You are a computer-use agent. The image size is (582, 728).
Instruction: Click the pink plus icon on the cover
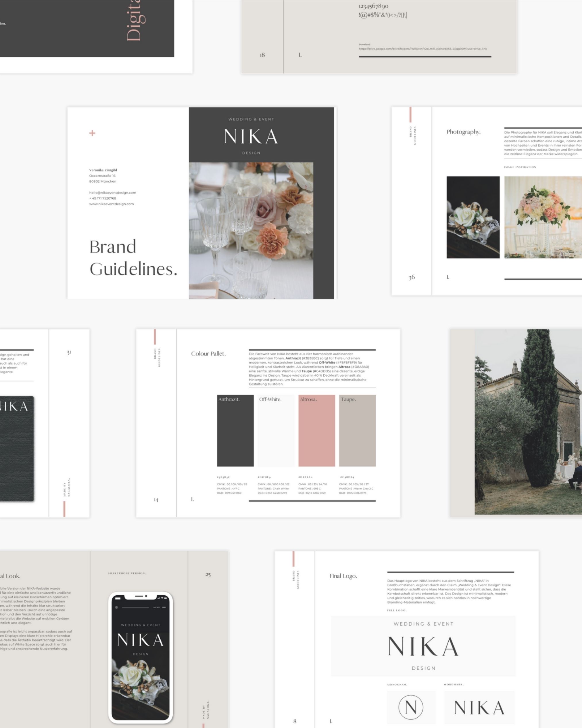click(x=92, y=133)
